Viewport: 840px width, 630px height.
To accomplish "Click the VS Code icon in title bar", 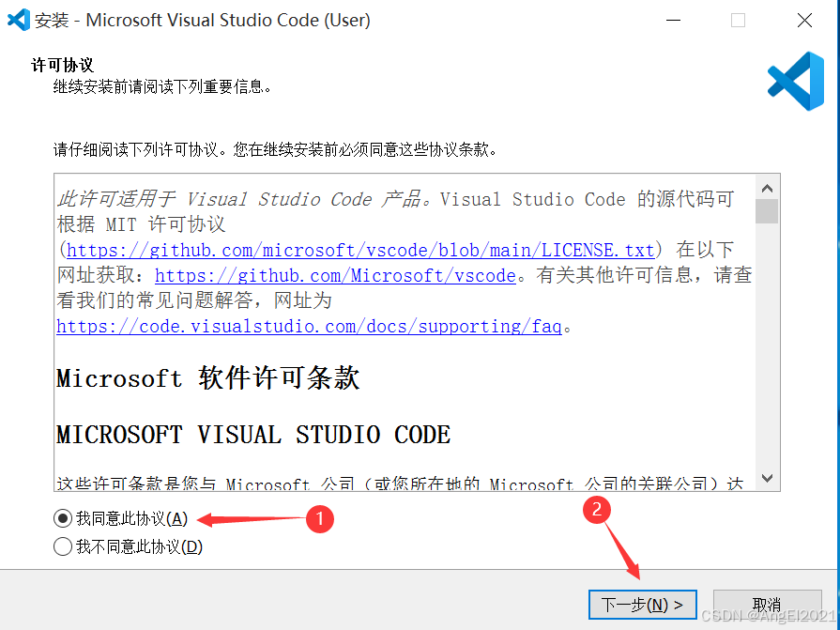I will coord(19,21).
